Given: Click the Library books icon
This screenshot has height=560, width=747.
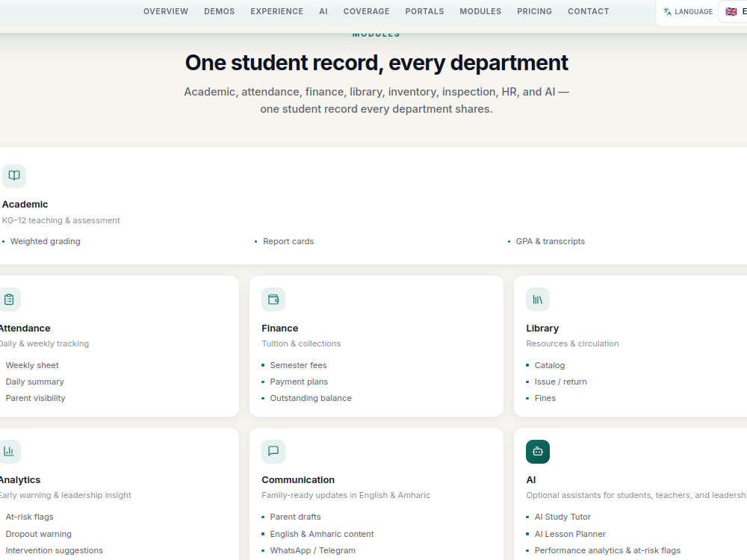Looking at the screenshot, I should pos(538,299).
